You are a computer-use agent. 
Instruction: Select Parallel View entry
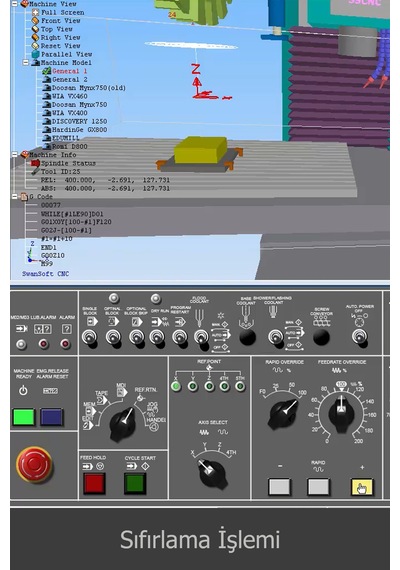click(x=66, y=54)
